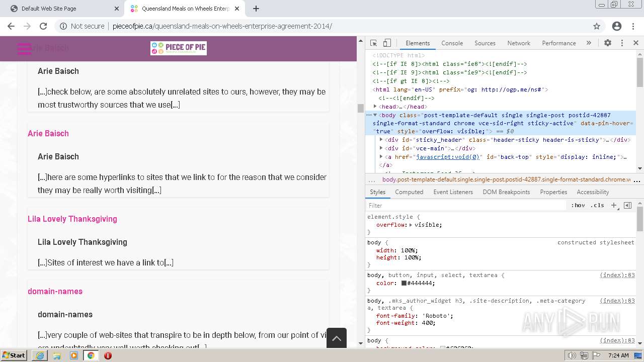This screenshot has height=362, width=644.
Task: Collapse the body element node
Action: pos(375,115)
